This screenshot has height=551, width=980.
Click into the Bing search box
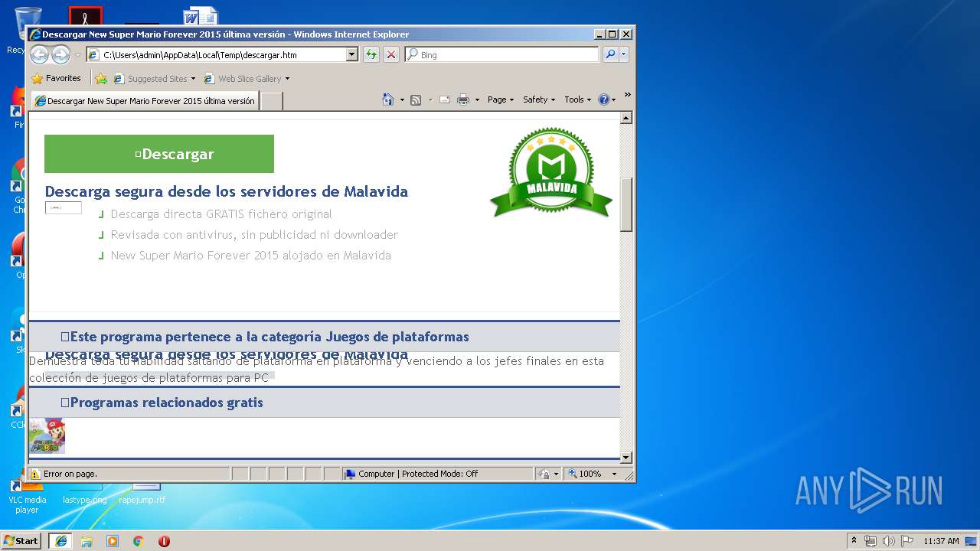click(x=502, y=55)
